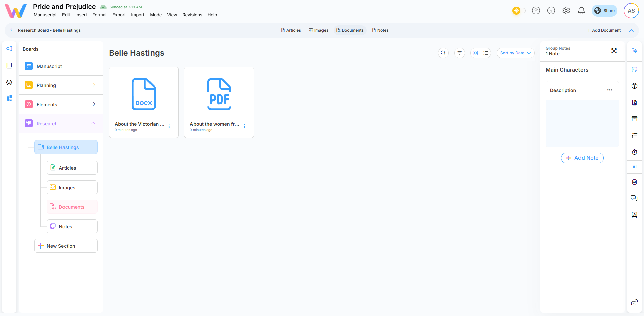Click the help question mark icon
This screenshot has height=316, width=644.
click(x=536, y=11)
